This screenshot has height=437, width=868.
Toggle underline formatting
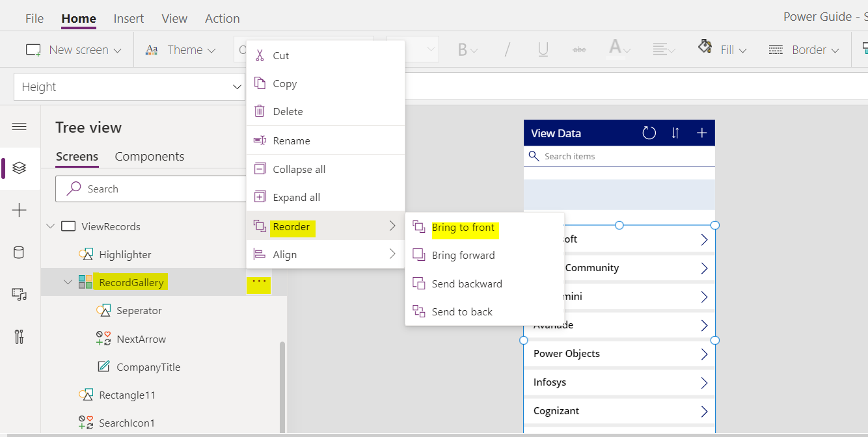pos(543,49)
